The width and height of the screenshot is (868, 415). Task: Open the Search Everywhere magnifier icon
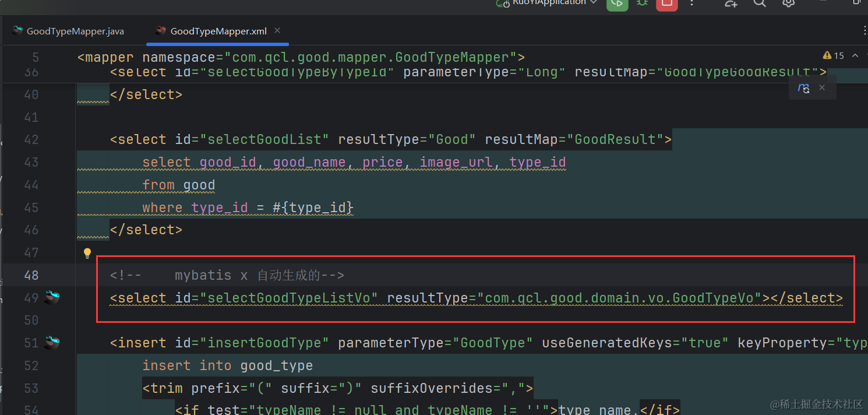(760, 3)
